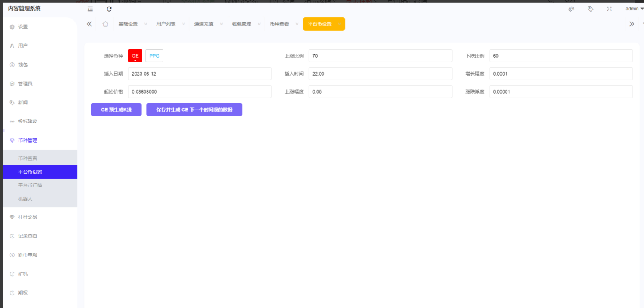Viewport: 644px width, 308px height.
Task: Expand 投拆建议 sidebar menu
Action: coord(40,122)
